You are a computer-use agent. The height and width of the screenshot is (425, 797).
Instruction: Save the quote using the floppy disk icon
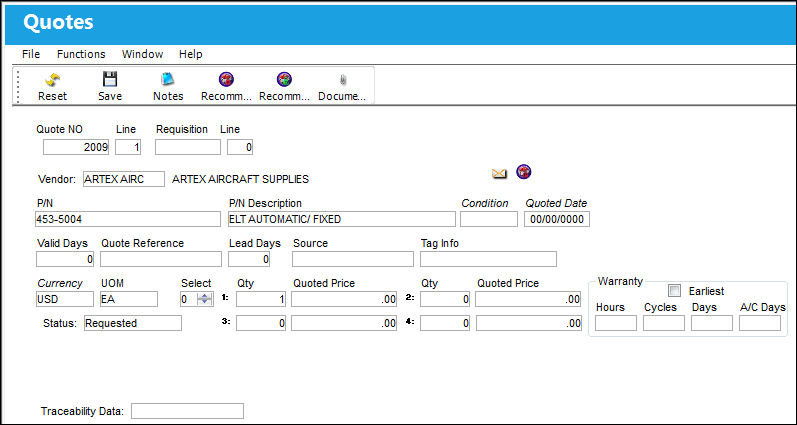click(x=110, y=79)
